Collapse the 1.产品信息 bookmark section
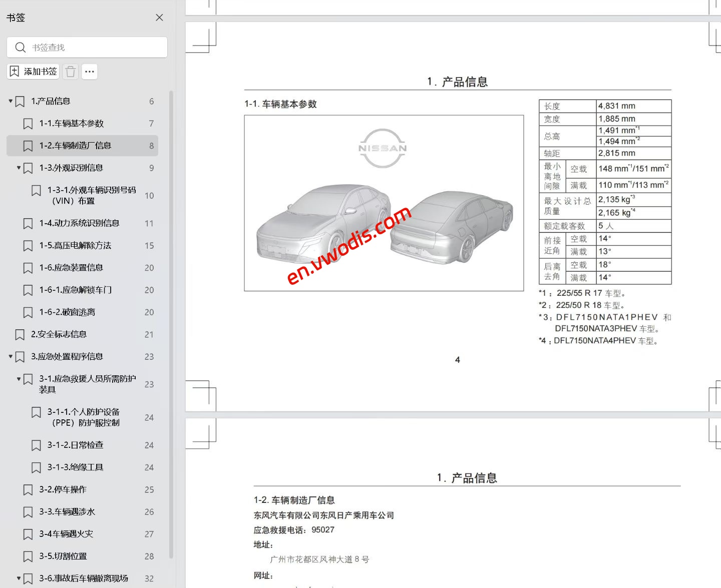Viewport: 721px width, 588px height. click(x=10, y=101)
